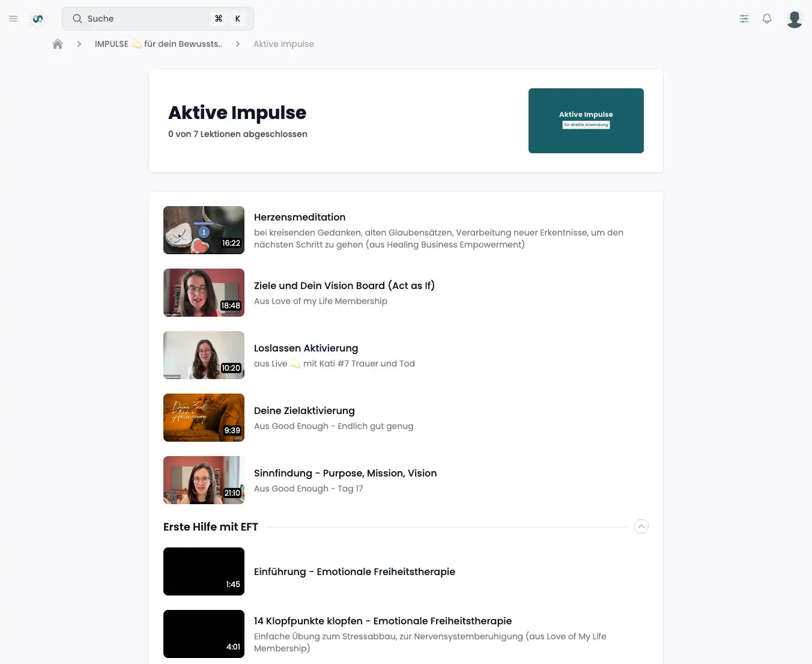The image size is (812, 664).
Task: Open the 14 Klopfpunkte klopfen thumbnail
Action: point(204,634)
